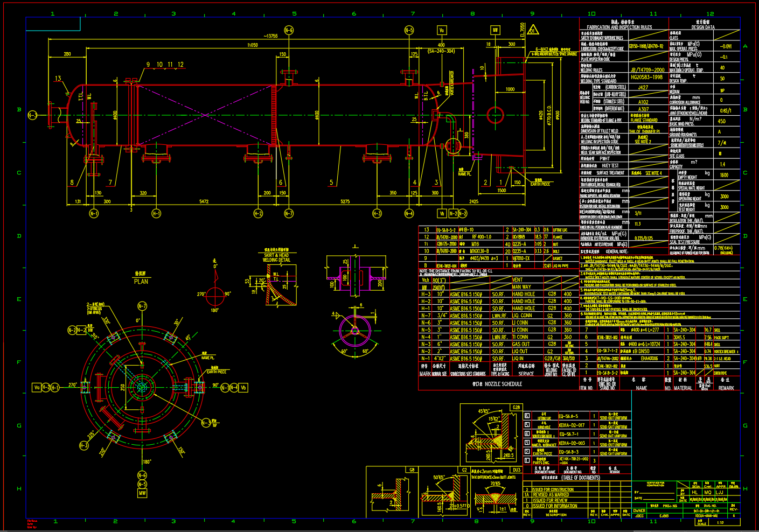Click the overall length dimension "~13755"
This screenshot has height=532, width=759.
pos(271,36)
